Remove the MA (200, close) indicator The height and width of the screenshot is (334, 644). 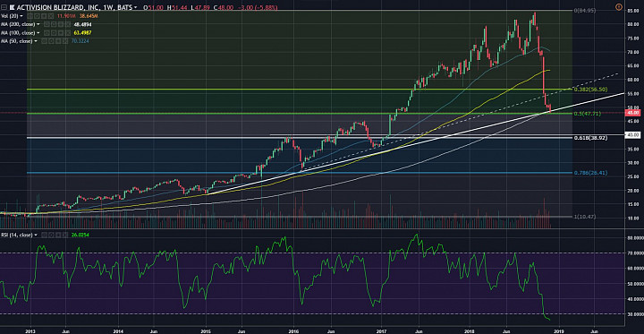68,24
